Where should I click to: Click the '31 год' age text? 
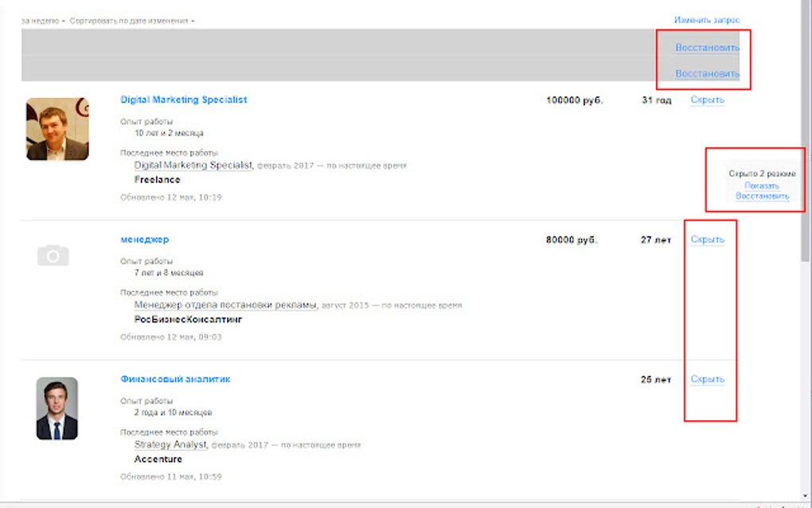656,100
